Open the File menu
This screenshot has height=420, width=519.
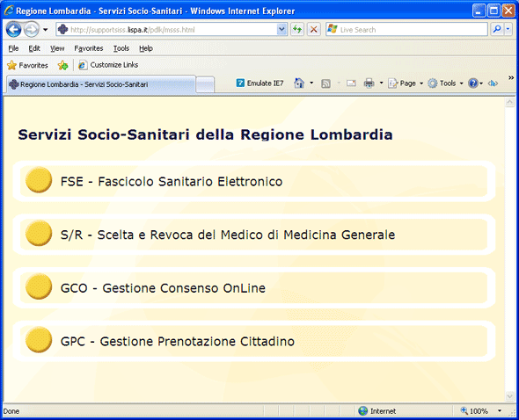point(13,48)
